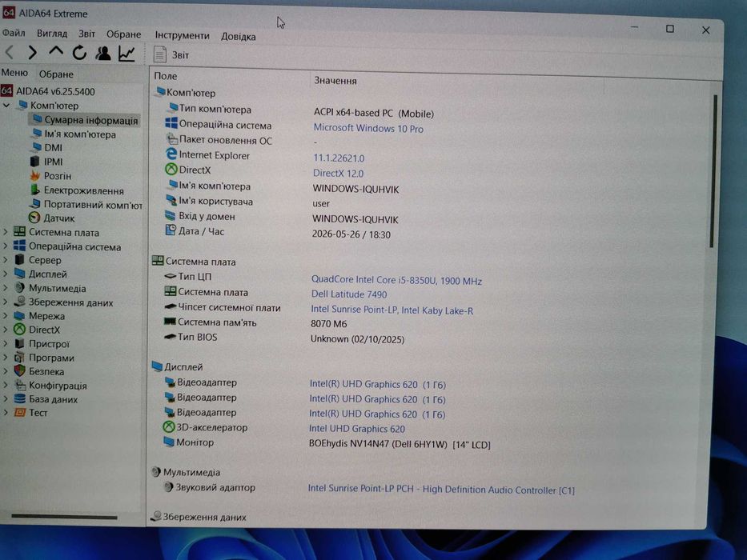The height and width of the screenshot is (560, 747).
Task: Open the graph chart toolbar icon
Action: point(127,54)
